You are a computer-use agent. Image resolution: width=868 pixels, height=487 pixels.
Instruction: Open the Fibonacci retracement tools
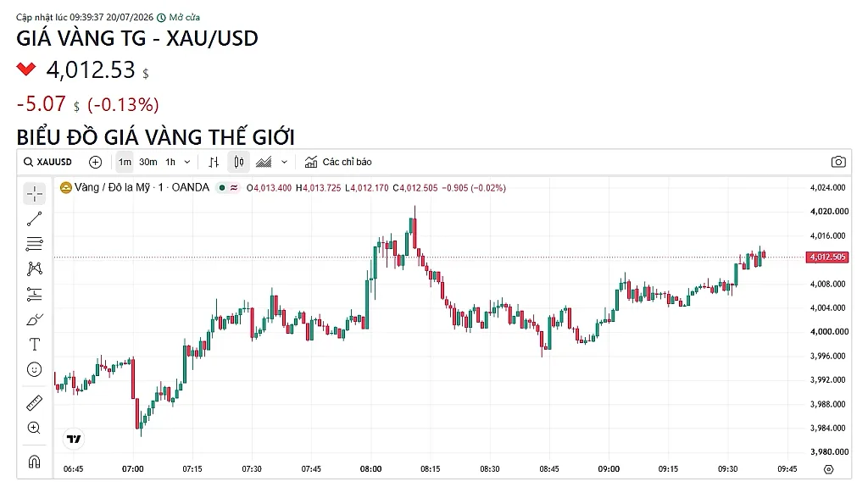34,244
